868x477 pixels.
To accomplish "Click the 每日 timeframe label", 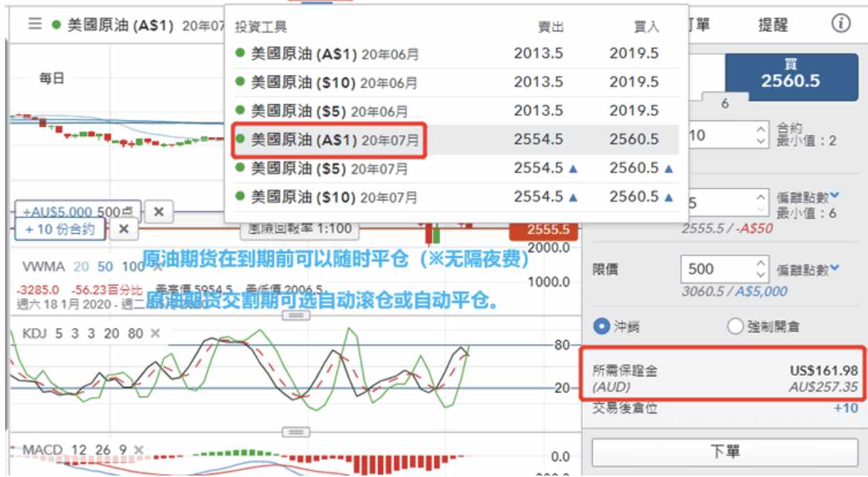I will tap(51, 78).
